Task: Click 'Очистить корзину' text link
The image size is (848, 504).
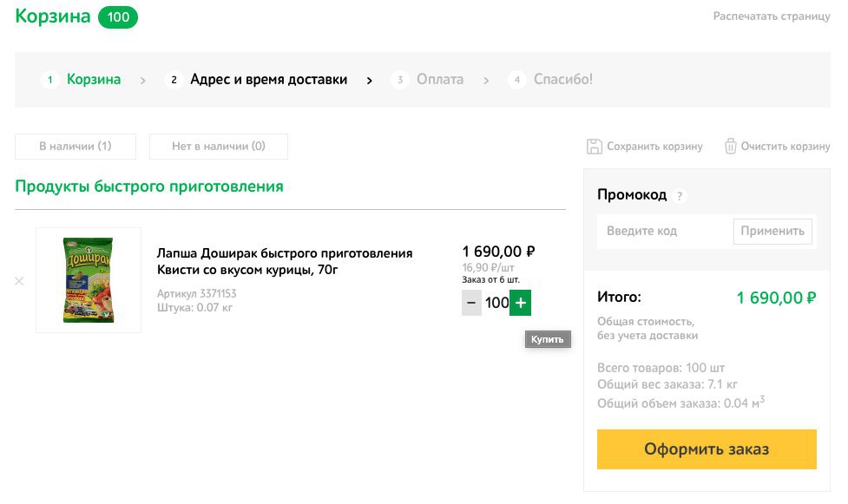Action: (786, 147)
